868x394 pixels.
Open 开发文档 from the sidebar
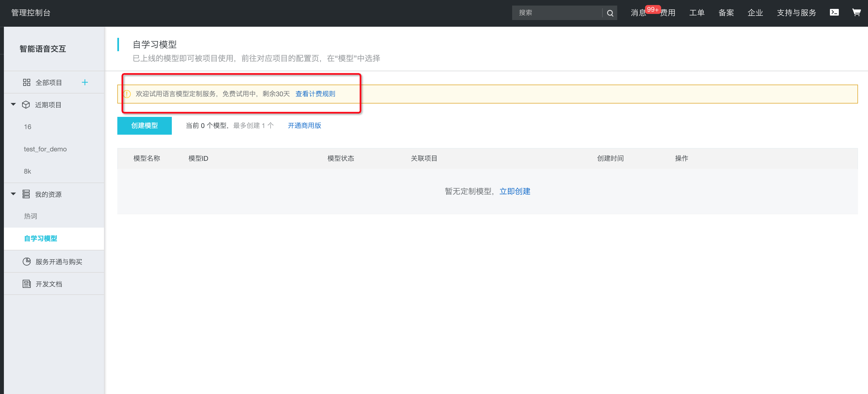pyautogui.click(x=49, y=284)
